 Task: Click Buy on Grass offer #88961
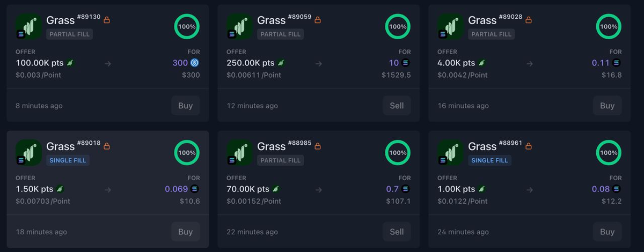click(607, 232)
